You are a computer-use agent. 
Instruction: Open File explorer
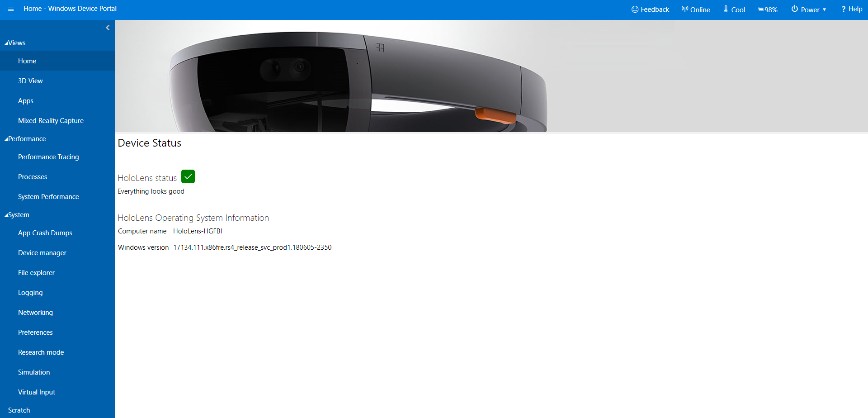pyautogui.click(x=57, y=273)
